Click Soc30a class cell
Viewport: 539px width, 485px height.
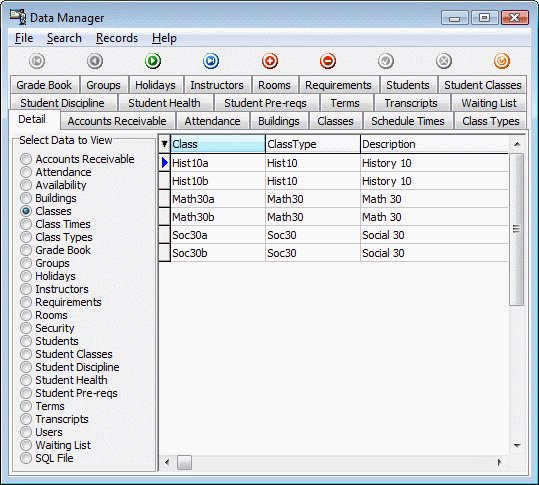click(218, 235)
